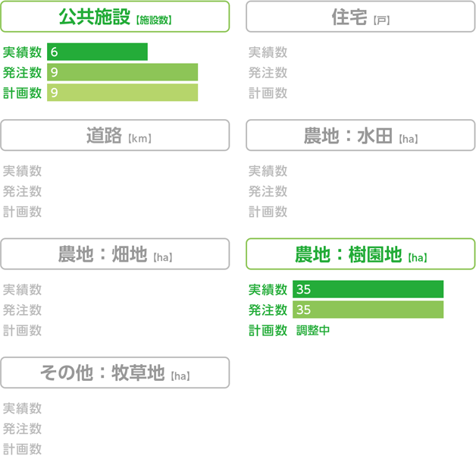Open the 道路 km category box
The width and height of the screenshot is (476, 459).
(115, 135)
